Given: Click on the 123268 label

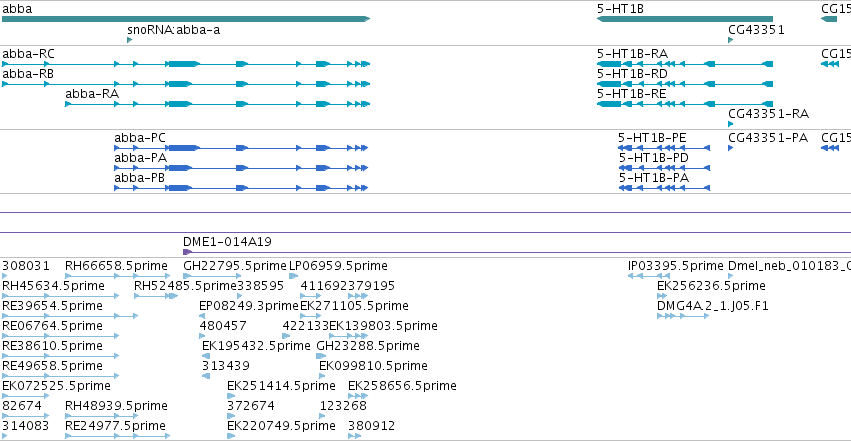Looking at the screenshot, I should 343,406.
